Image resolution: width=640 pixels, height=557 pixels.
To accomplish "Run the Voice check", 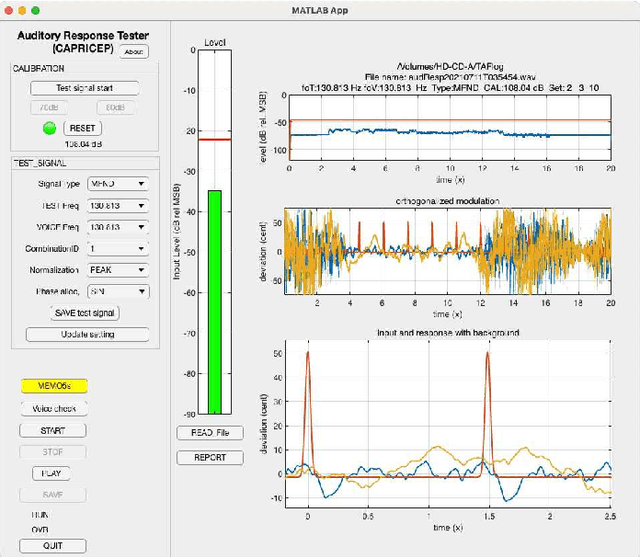I will [x=54, y=408].
